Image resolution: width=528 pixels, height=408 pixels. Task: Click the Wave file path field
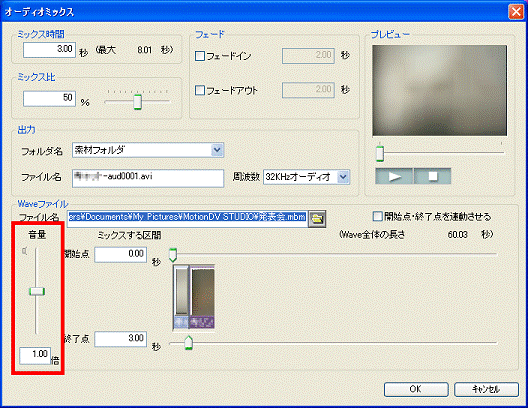pyautogui.click(x=187, y=218)
